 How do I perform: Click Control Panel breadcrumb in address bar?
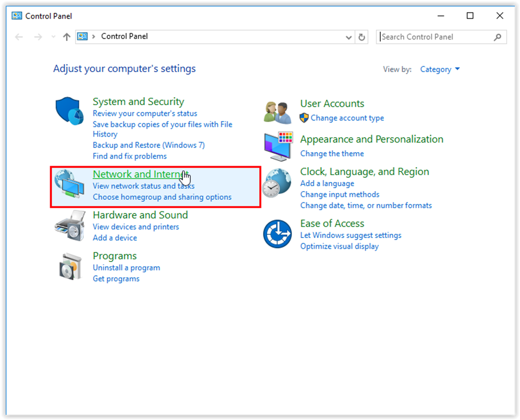(124, 36)
